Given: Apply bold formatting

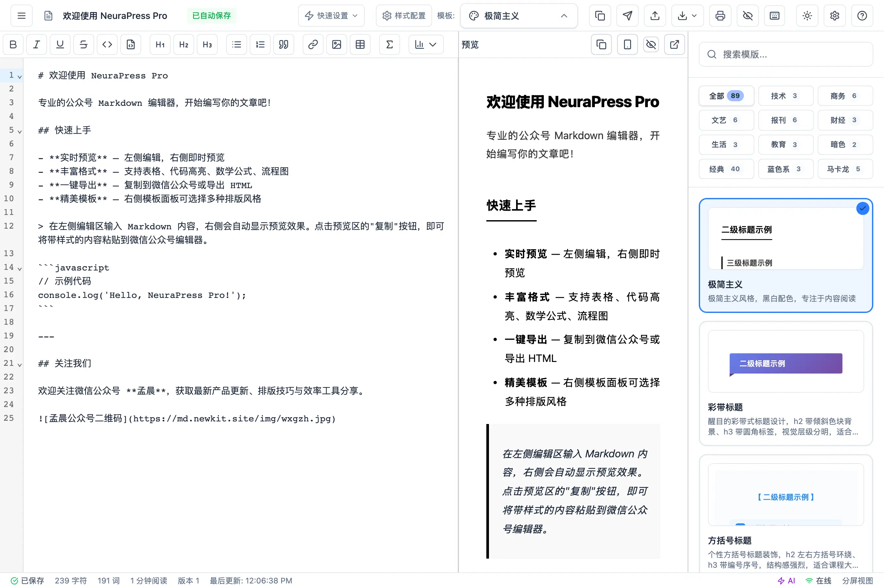Looking at the screenshot, I should 13,45.
